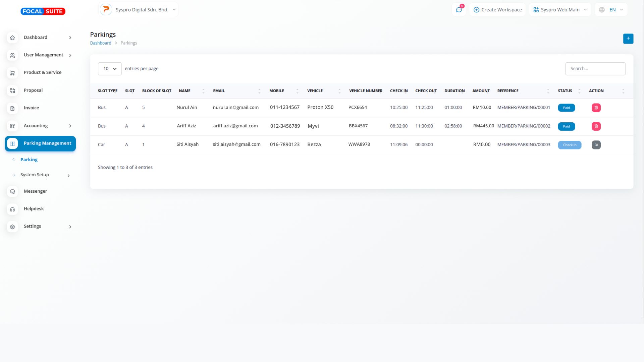Click the Create Workspace button
644x362 pixels.
pos(497,10)
